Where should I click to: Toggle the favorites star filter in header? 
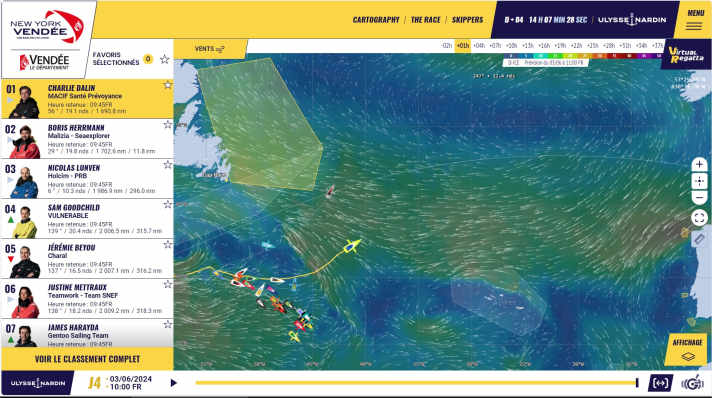click(164, 59)
